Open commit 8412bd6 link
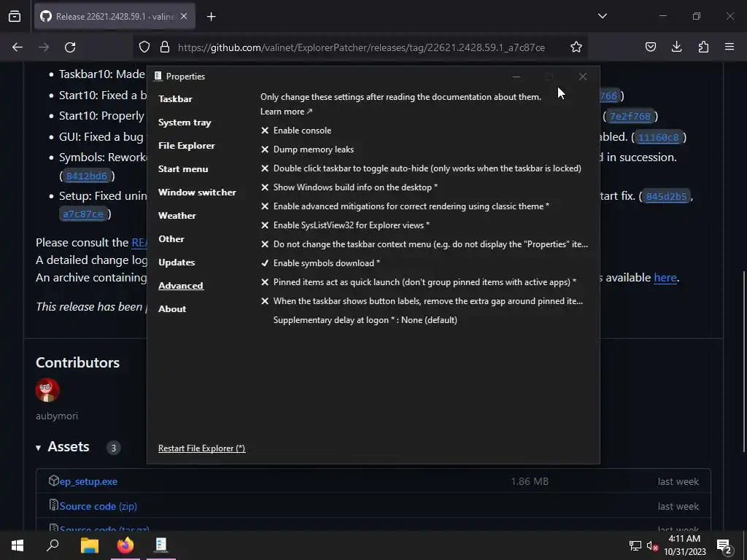Viewport: 747px width, 560px height. [86, 176]
